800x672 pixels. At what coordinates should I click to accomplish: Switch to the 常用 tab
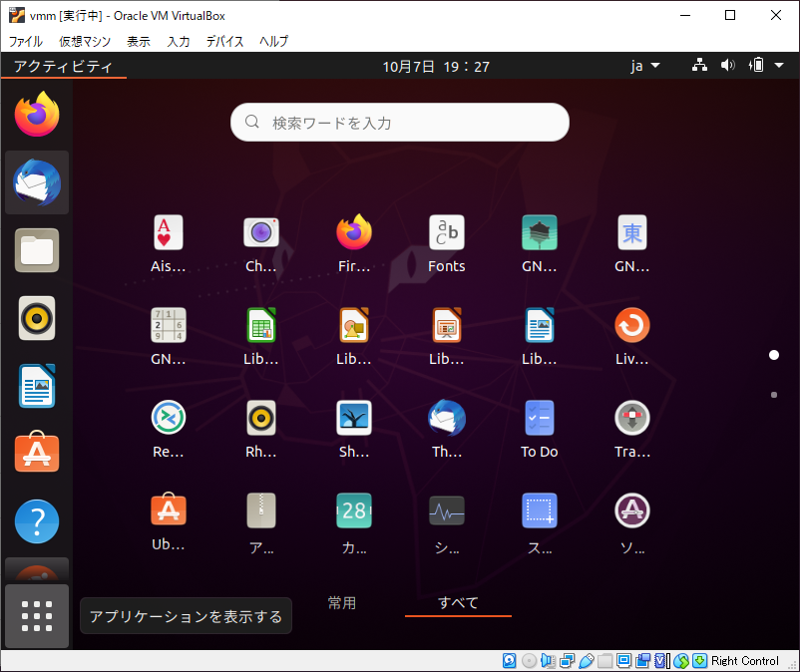click(342, 603)
